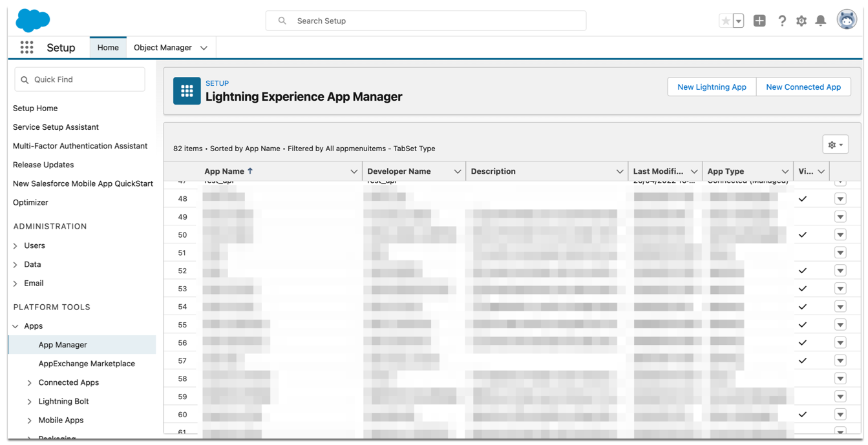Open the Help question mark icon
This screenshot has width=868, height=445.
coord(782,21)
